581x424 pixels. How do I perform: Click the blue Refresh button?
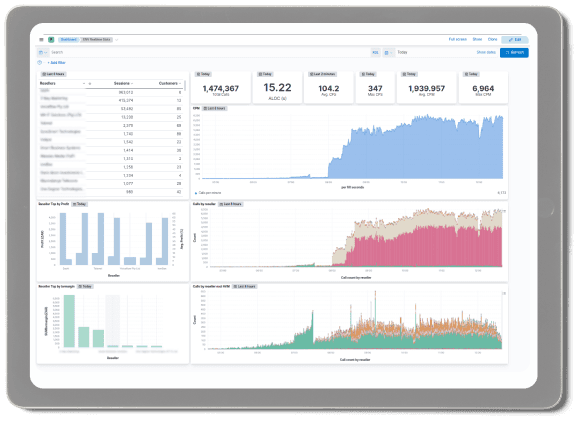(x=514, y=53)
